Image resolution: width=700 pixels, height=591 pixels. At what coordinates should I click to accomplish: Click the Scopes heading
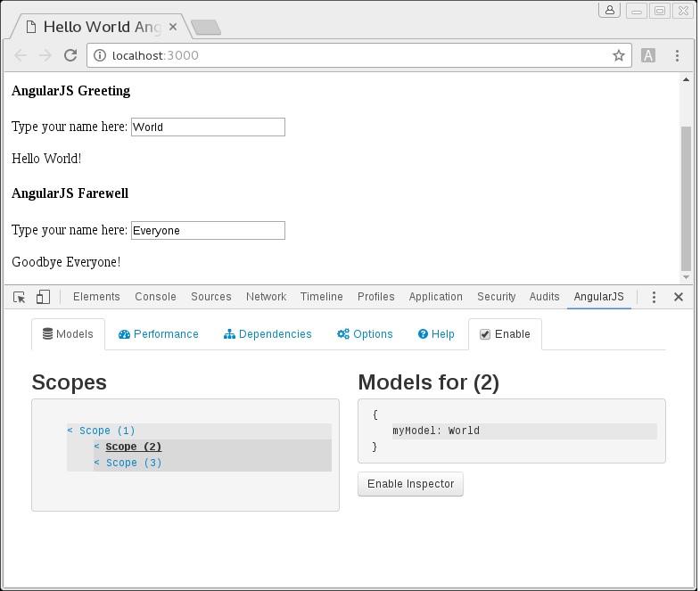click(70, 382)
